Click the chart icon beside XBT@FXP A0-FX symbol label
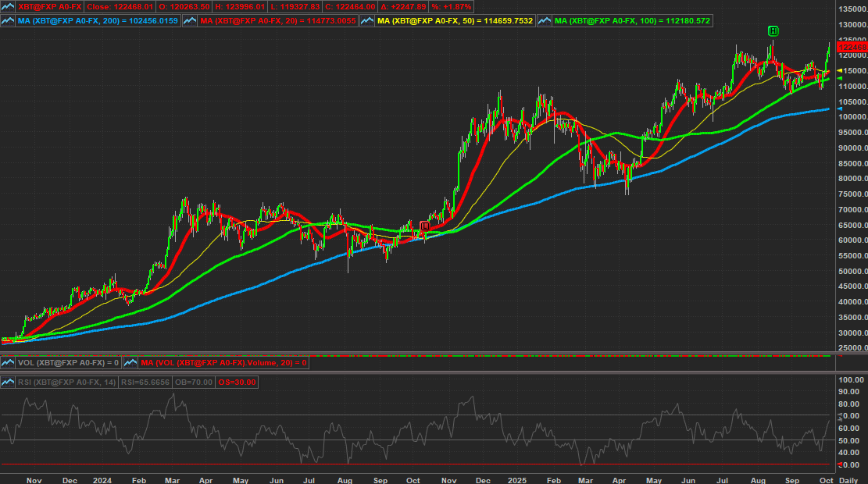Image resolution: width=868 pixels, height=484 pixels. tap(9, 7)
